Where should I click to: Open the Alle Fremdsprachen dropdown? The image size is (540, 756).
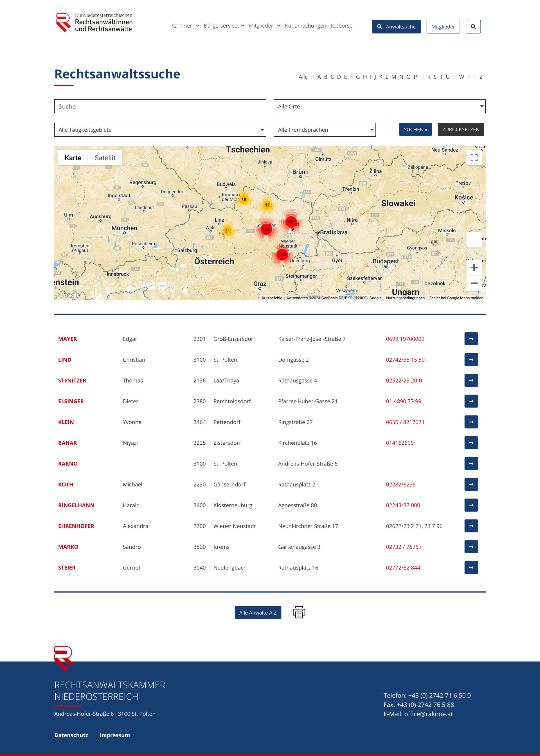(x=325, y=130)
